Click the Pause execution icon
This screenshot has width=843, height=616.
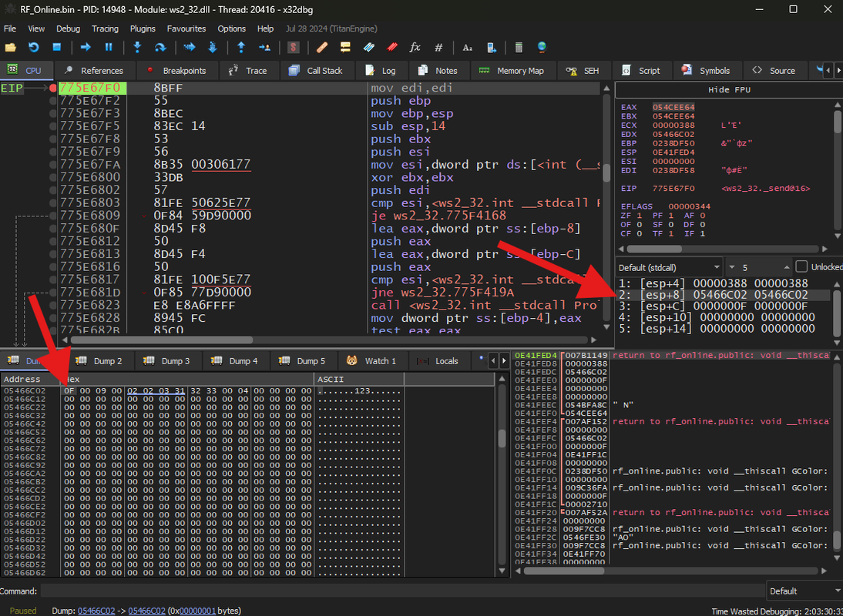point(109,47)
